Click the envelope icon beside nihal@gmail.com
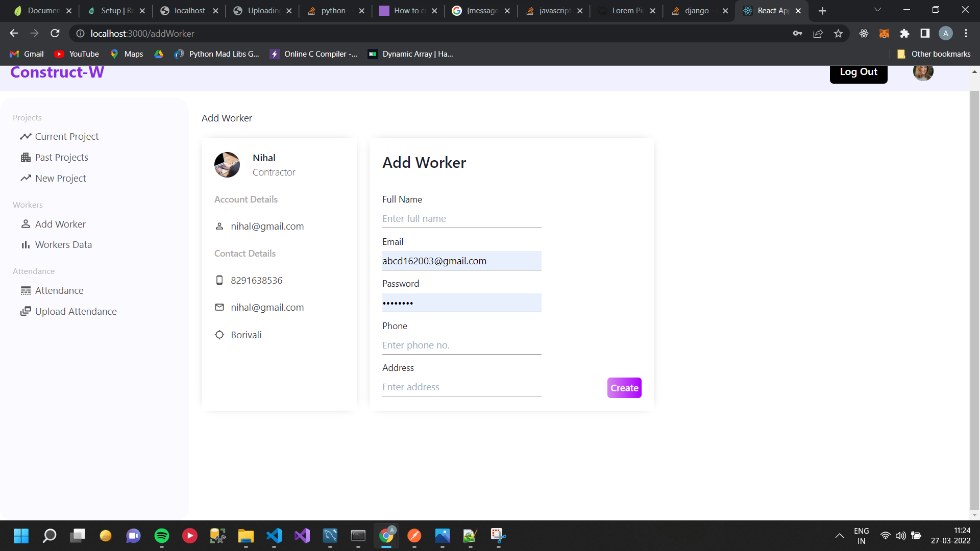This screenshot has width=980, height=551. click(x=219, y=307)
